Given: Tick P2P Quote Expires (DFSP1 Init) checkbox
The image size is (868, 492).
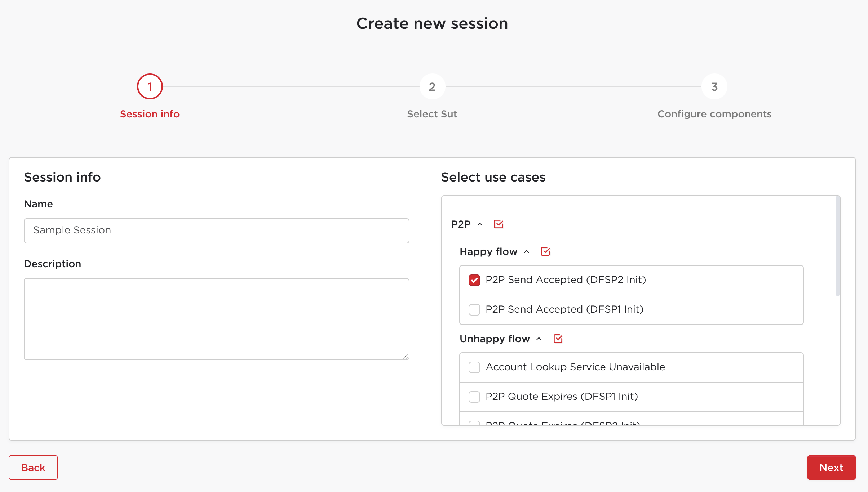Looking at the screenshot, I should 474,397.
